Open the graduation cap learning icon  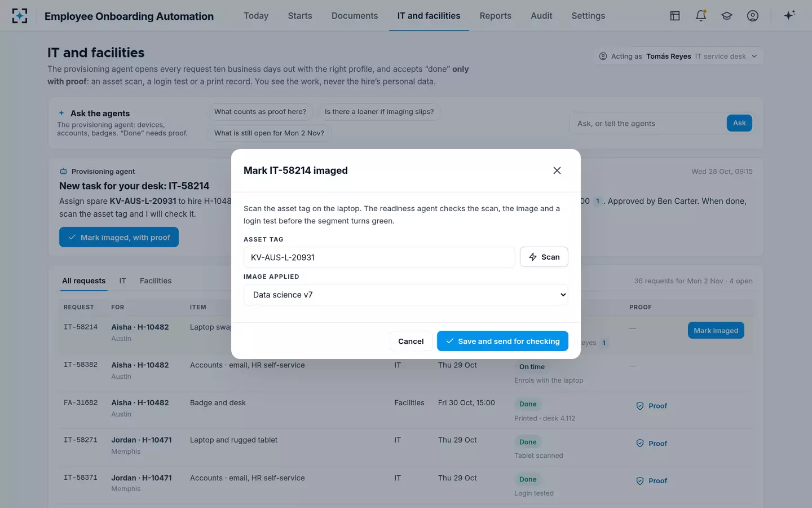click(727, 16)
